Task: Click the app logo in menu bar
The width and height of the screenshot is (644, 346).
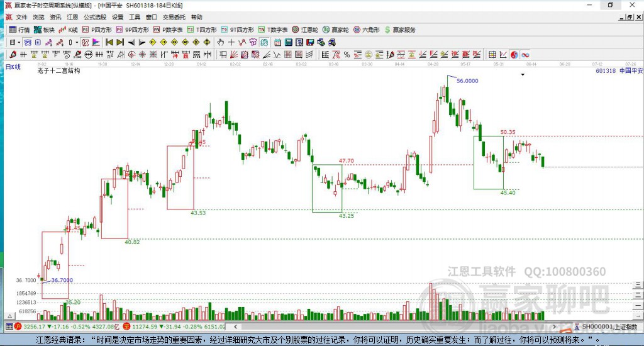Action: click(x=9, y=17)
